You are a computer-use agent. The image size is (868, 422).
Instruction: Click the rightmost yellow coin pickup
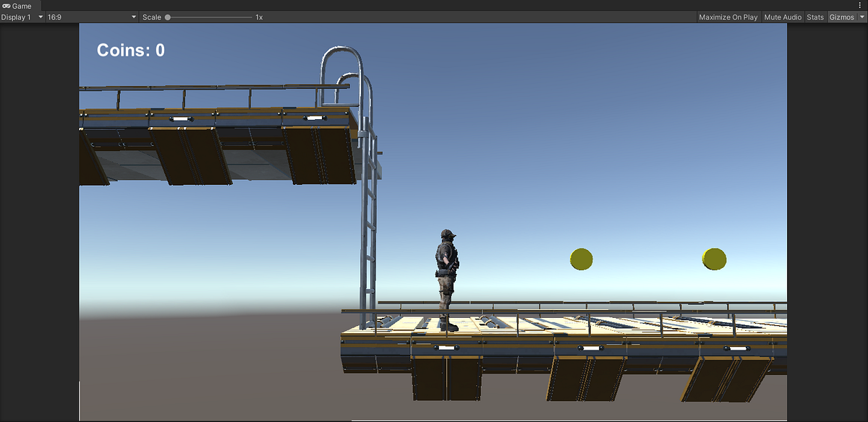(714, 260)
